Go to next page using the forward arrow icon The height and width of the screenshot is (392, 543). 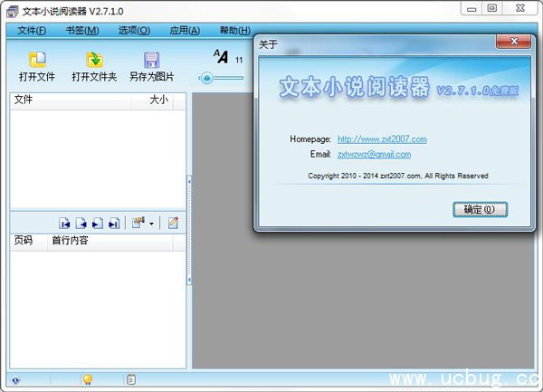(97, 223)
